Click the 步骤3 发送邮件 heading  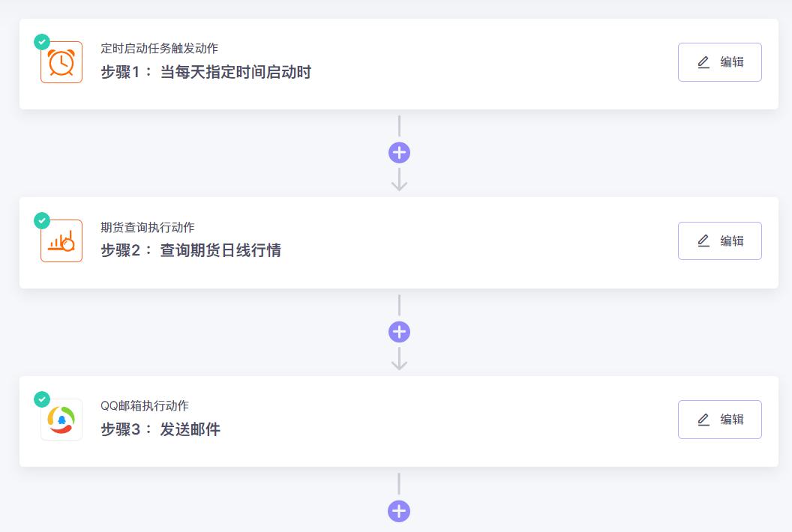pyautogui.click(x=161, y=429)
